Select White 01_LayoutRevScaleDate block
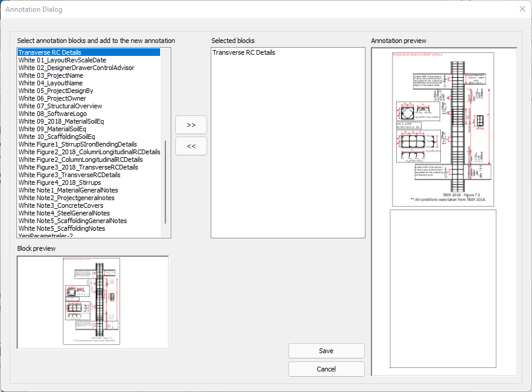This screenshot has width=532, height=392. (x=62, y=60)
